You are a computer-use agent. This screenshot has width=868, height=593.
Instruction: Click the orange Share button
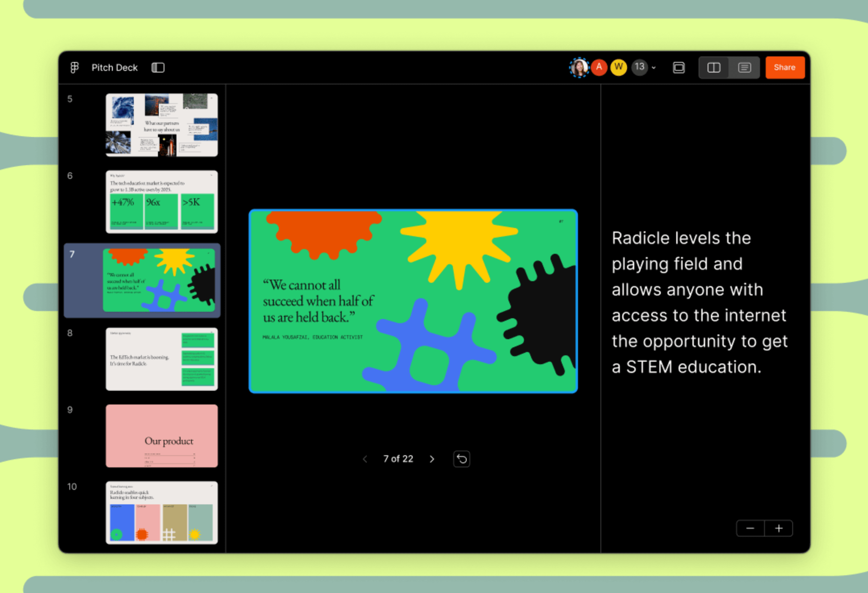pos(785,67)
